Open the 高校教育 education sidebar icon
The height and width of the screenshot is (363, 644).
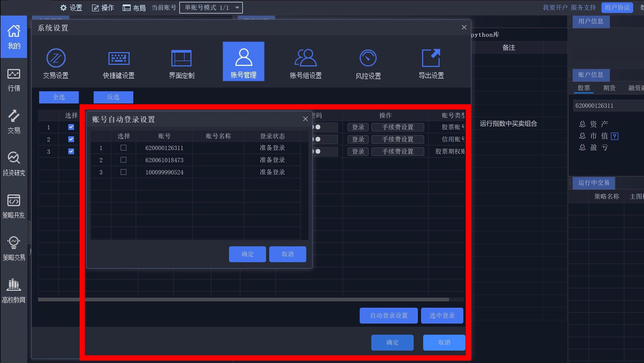(x=13, y=289)
